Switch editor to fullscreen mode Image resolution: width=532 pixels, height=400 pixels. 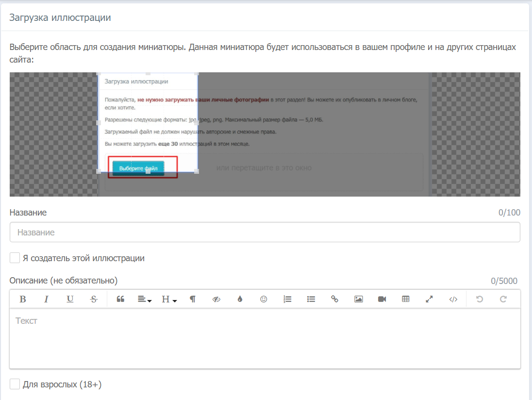click(429, 299)
